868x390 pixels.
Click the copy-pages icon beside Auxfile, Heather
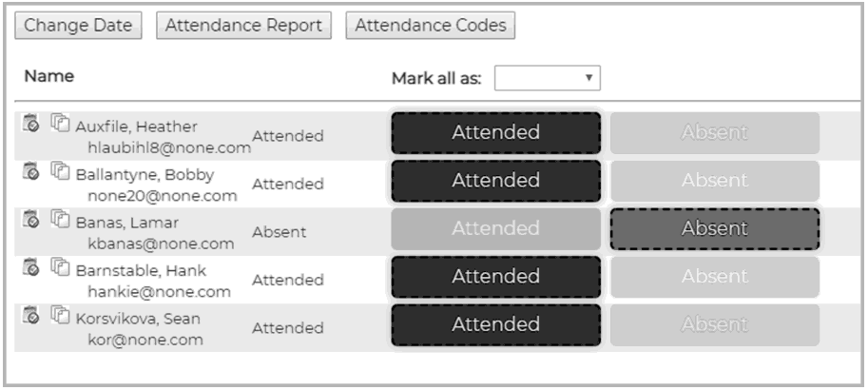[x=60, y=123]
